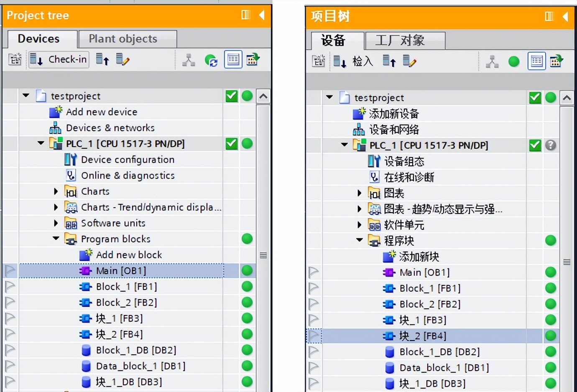Click first toolbar icon left of 检入
The height and width of the screenshot is (392, 577).
(x=319, y=62)
